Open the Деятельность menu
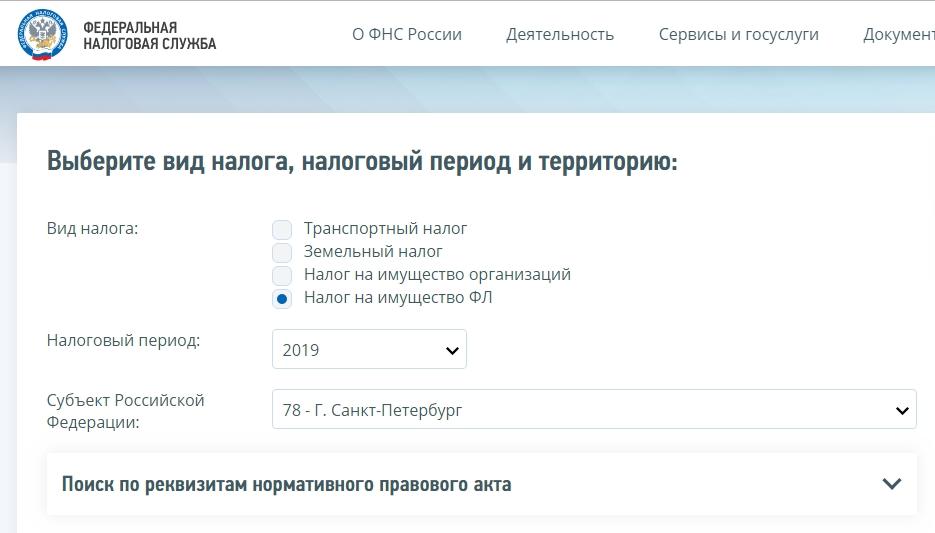This screenshot has height=533, width=935. 560,35
